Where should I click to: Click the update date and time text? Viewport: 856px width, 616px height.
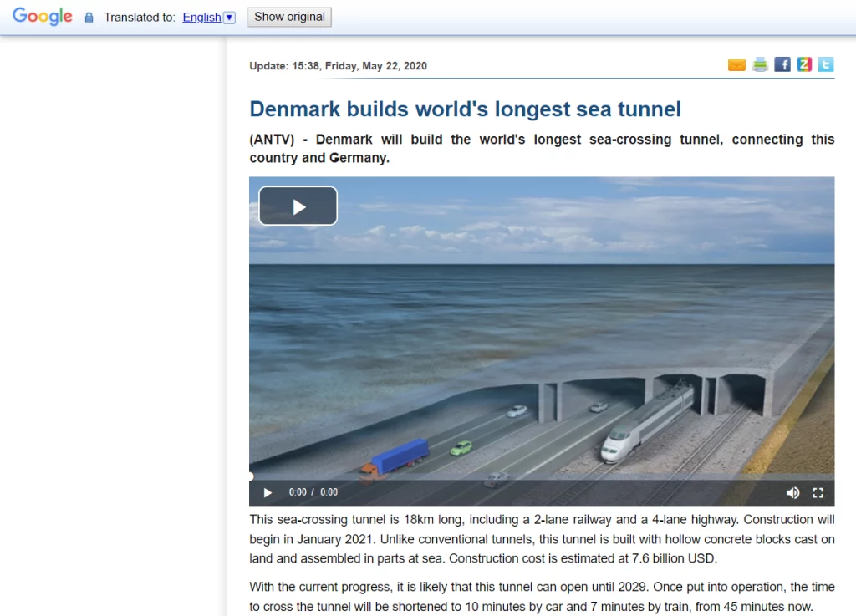(338, 66)
